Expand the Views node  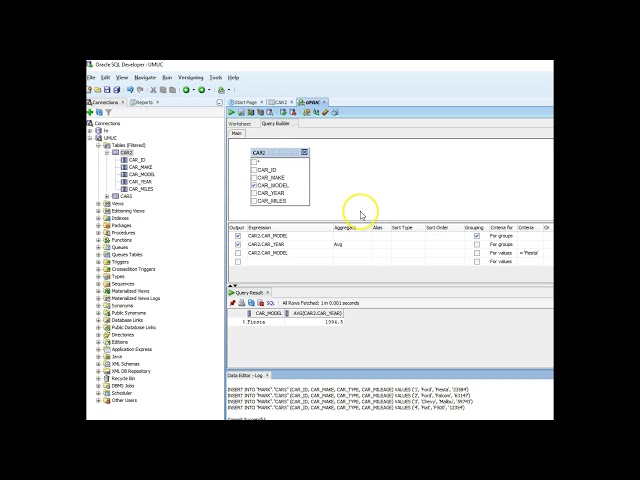(x=98, y=204)
